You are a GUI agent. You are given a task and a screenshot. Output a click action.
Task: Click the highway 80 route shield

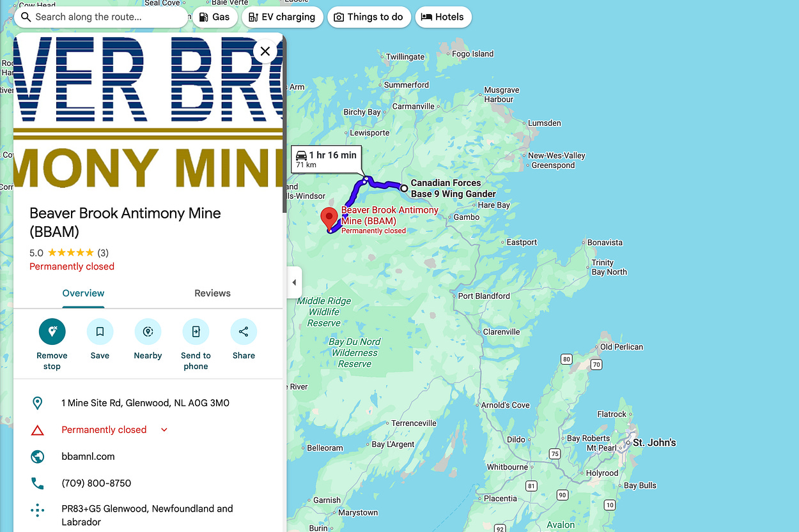click(x=566, y=360)
